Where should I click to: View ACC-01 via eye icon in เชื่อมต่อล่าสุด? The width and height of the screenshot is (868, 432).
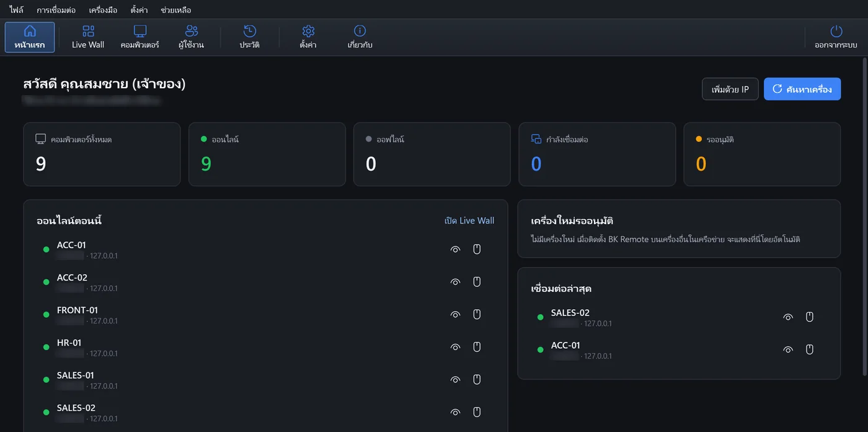click(788, 349)
